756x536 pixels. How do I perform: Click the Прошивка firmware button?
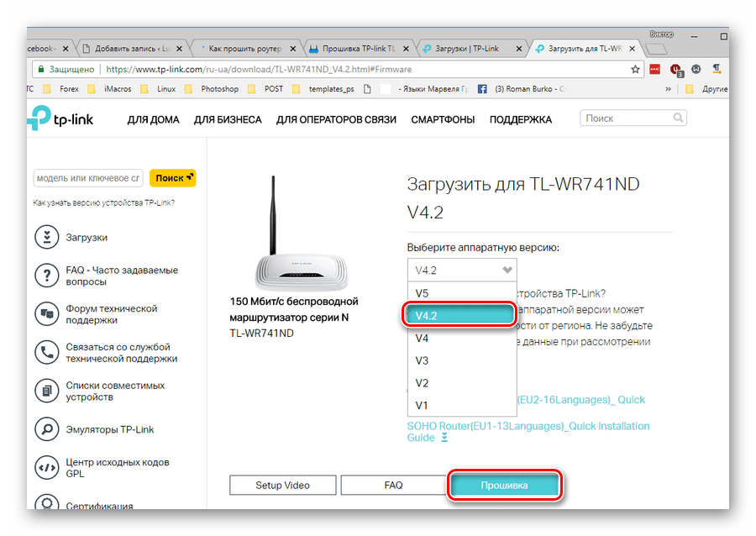click(504, 485)
